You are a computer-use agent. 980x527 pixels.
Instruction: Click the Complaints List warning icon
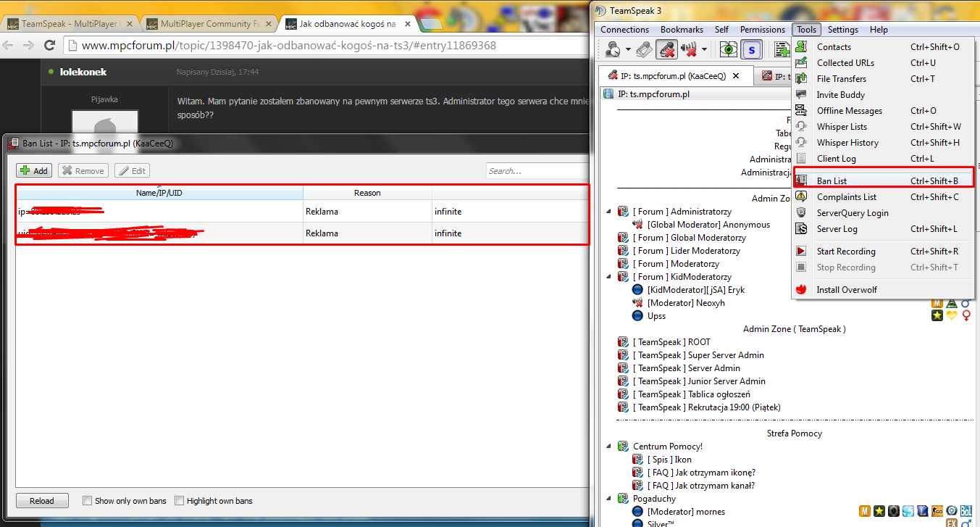(x=801, y=196)
